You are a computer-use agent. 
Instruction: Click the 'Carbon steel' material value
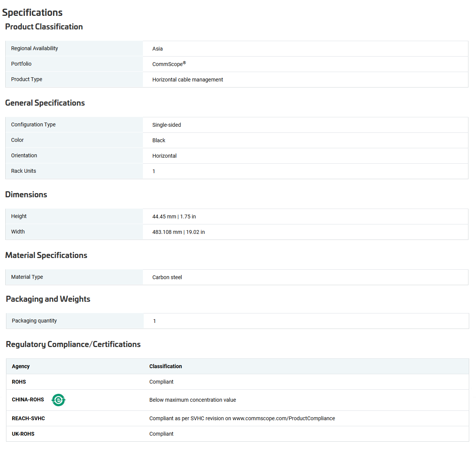[167, 277]
